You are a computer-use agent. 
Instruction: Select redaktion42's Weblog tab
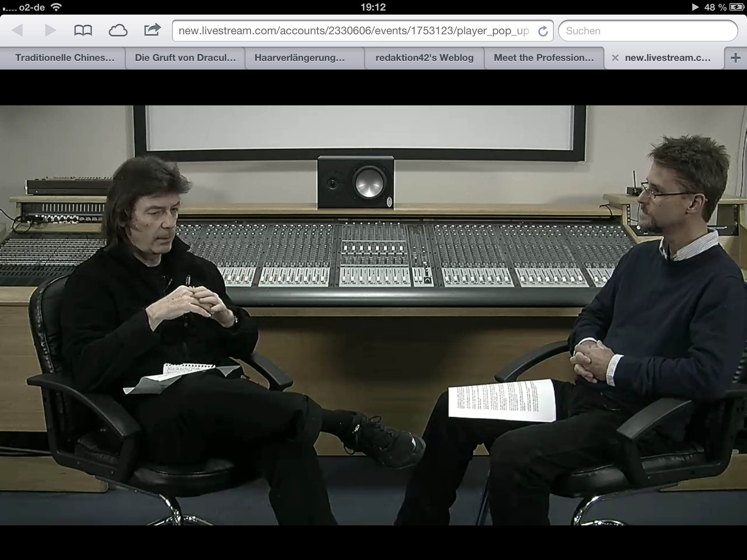[424, 58]
